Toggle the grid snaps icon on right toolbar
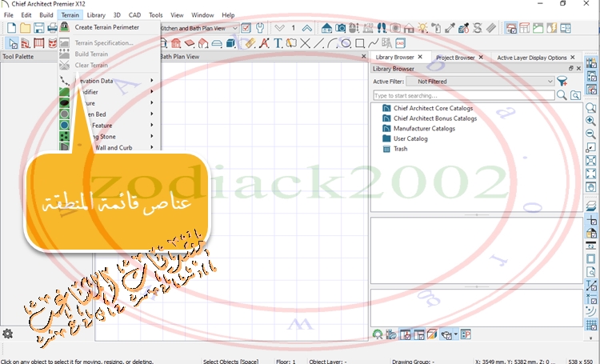Viewport: 600px width, 364px height. 591,325
